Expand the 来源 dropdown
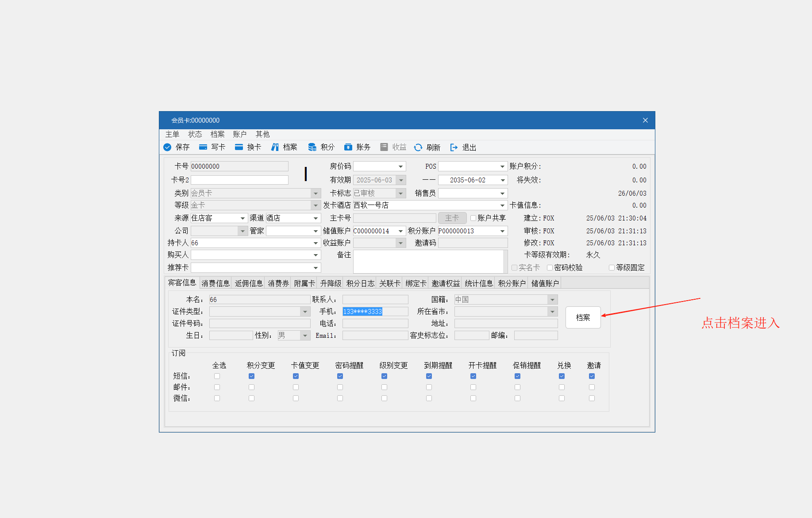 [242, 218]
